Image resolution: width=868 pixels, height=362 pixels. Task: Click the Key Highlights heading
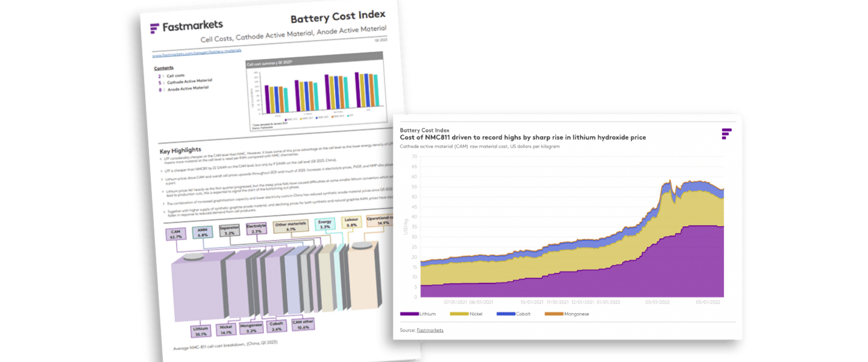coord(181,150)
